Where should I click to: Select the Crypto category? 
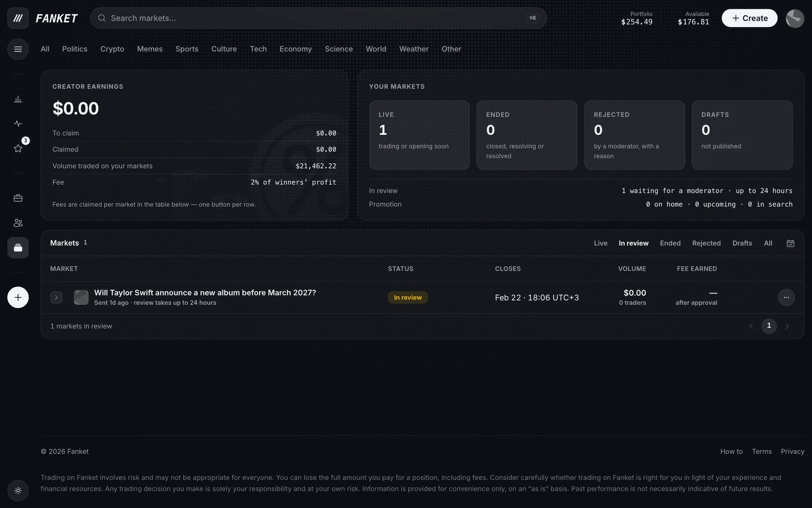pos(112,49)
